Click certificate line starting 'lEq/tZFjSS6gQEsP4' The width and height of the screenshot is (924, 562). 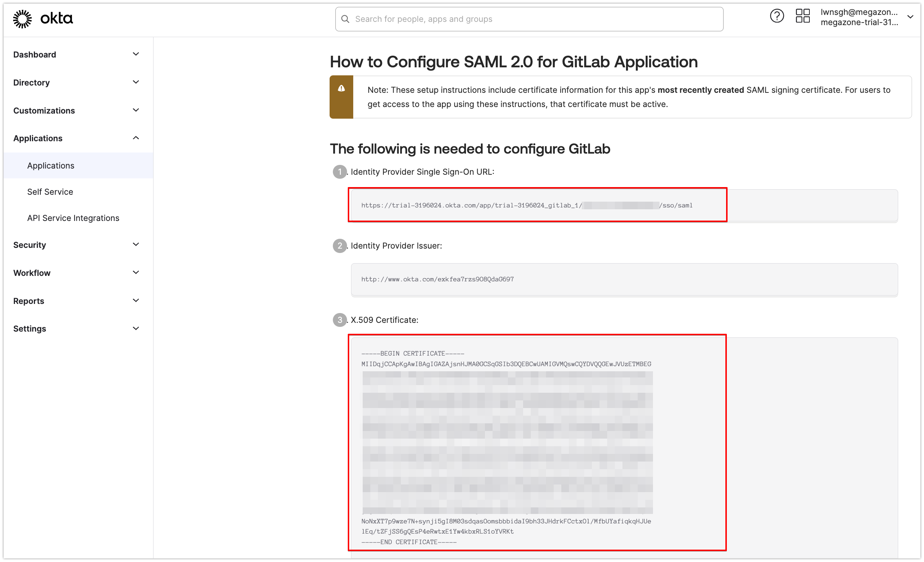(x=437, y=531)
